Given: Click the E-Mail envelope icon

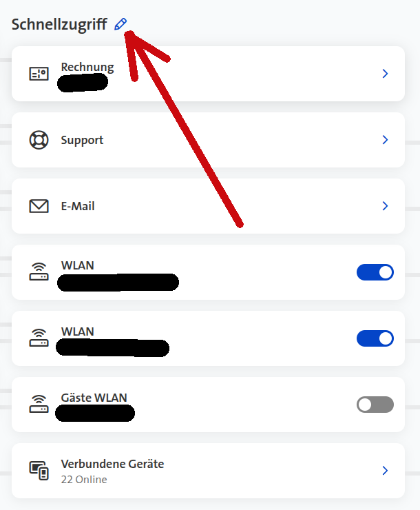Looking at the screenshot, I should tap(39, 206).
